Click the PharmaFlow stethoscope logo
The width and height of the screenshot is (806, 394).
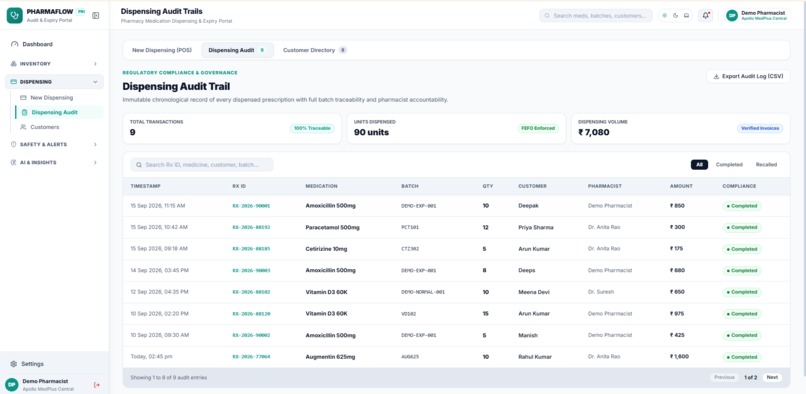(15, 15)
